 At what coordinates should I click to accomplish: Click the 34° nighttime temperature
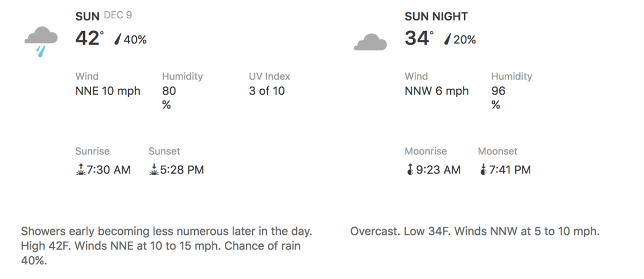point(419,38)
